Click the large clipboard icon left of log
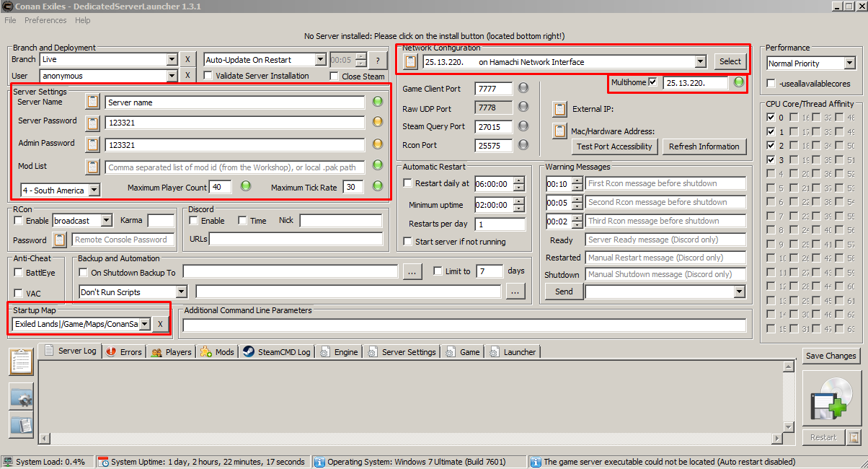 coord(22,361)
